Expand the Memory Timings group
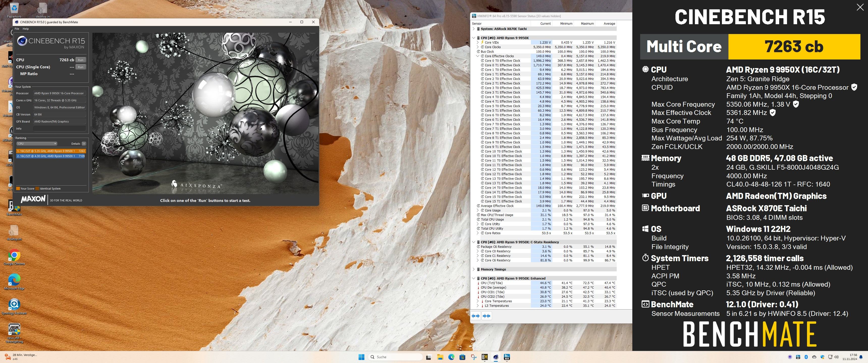Screen dimensions: 868x363 (x=474, y=269)
